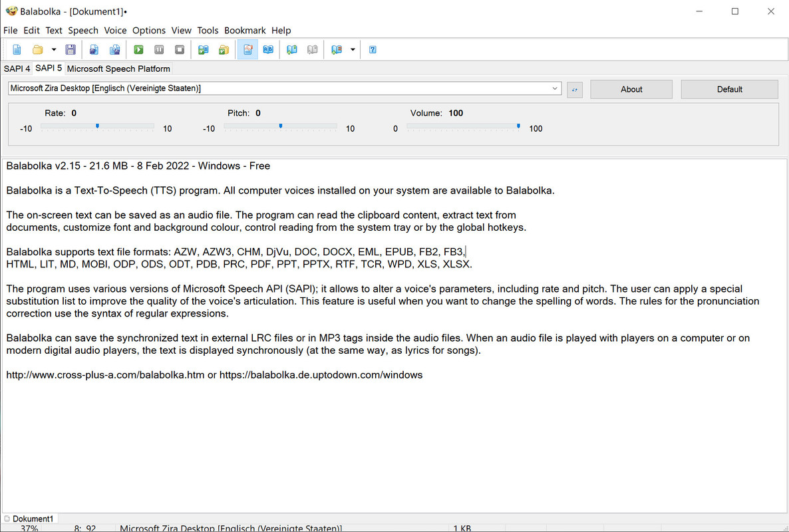Stop speech with the stop button
Image resolution: width=789 pixels, height=532 pixels.
point(180,49)
